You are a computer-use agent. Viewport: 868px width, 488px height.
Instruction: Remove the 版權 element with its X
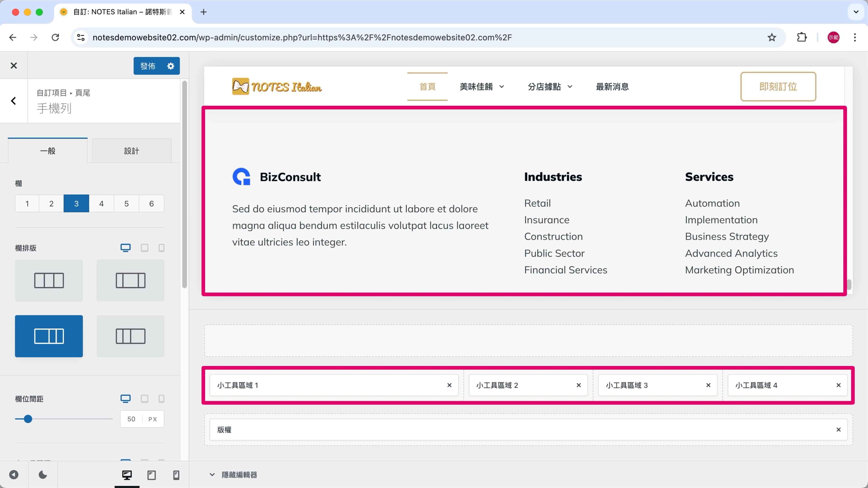(838, 429)
